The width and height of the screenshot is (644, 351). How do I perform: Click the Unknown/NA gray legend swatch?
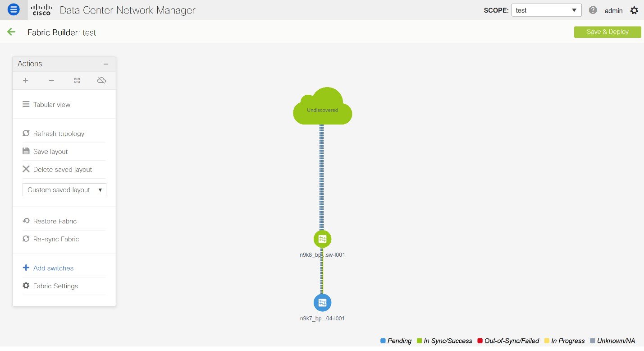click(x=592, y=341)
